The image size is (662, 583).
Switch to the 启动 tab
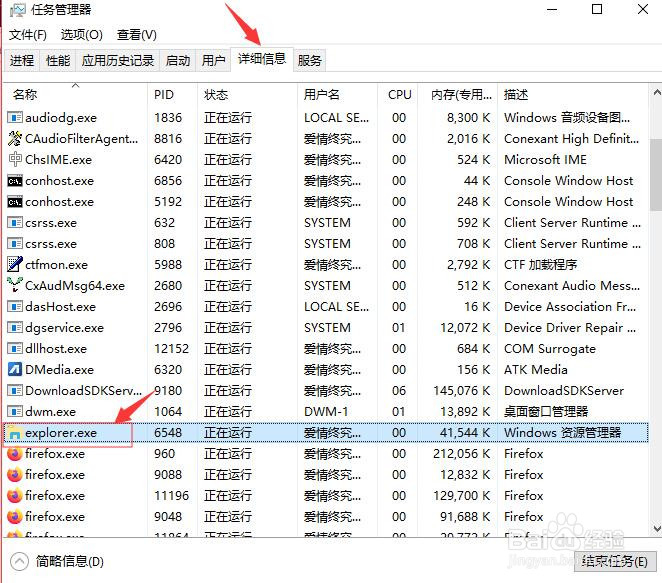click(178, 60)
